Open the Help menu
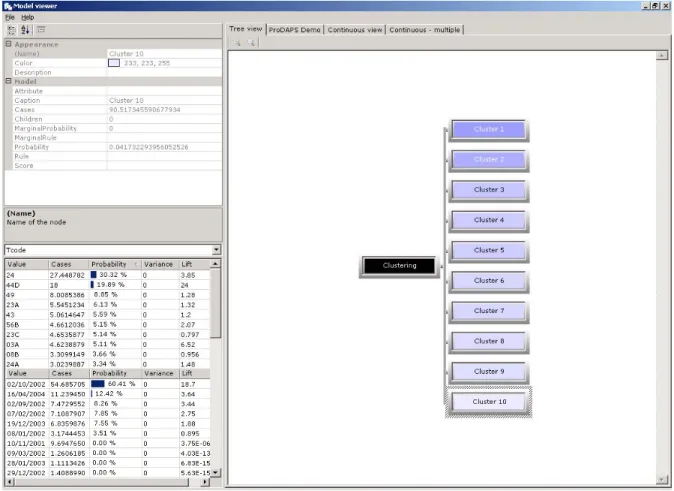 [x=28, y=17]
